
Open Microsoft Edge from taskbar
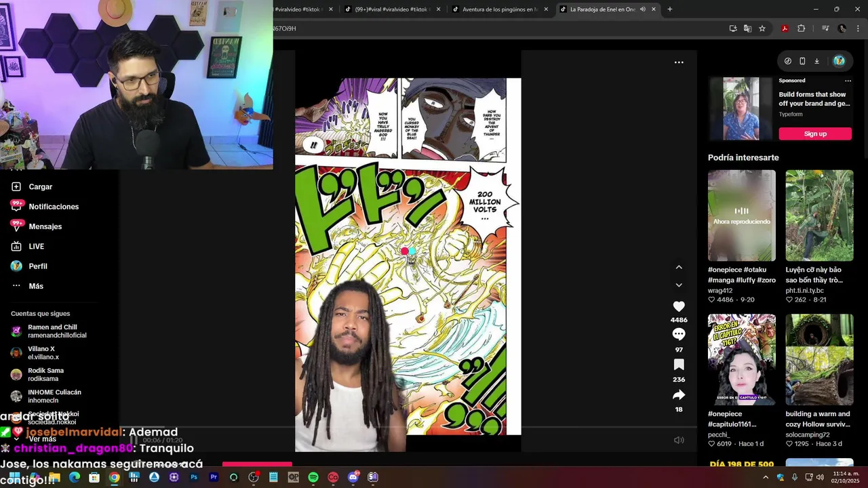click(x=75, y=477)
